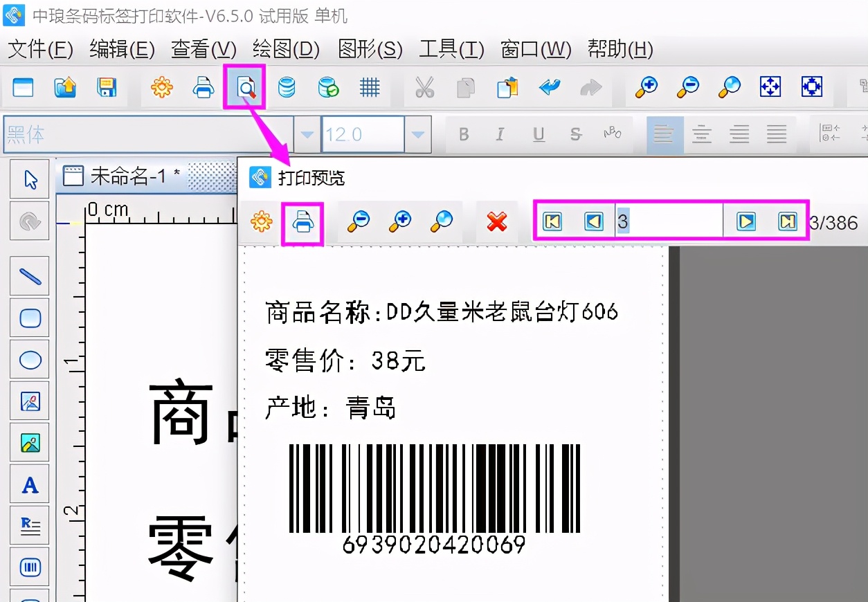Select the line drawing tool
Image resolution: width=868 pixels, height=602 pixels.
click(x=29, y=275)
